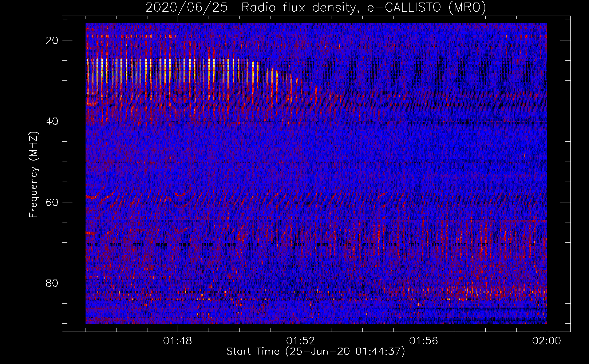This screenshot has width=589, height=364.
Task: Click the 'Start Time (25-Jun-20 01:44:37)' label
Action: (x=316, y=352)
